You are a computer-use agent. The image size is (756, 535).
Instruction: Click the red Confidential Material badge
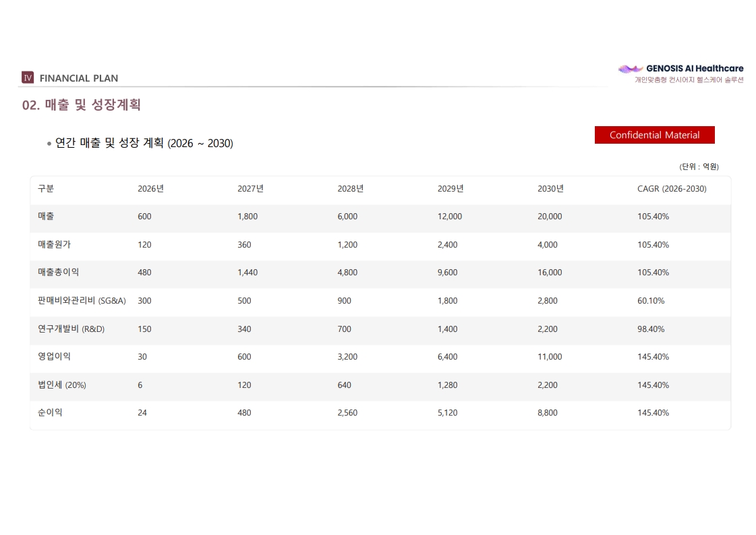(x=654, y=135)
